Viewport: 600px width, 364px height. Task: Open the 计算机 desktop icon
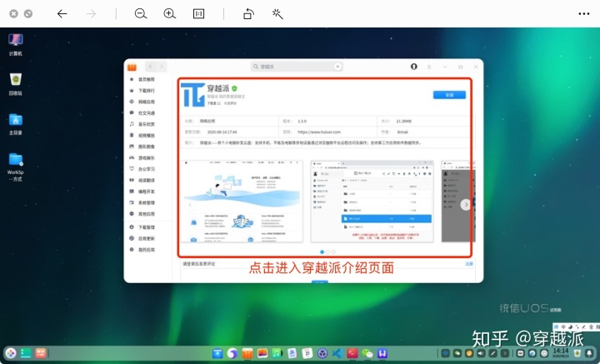[x=15, y=45]
